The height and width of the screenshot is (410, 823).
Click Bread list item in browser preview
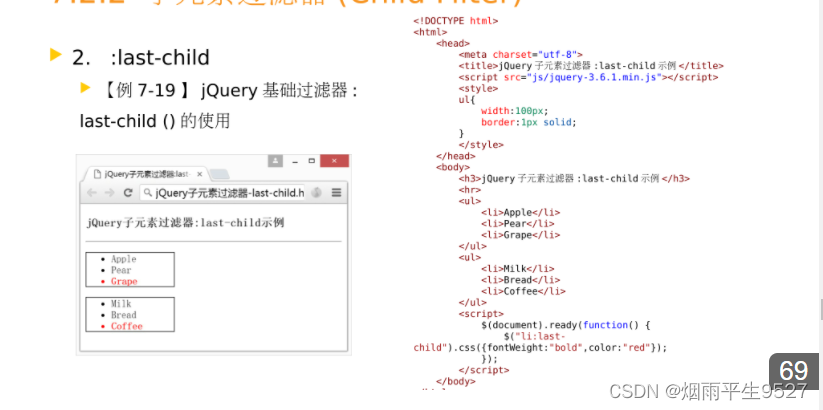(123, 315)
